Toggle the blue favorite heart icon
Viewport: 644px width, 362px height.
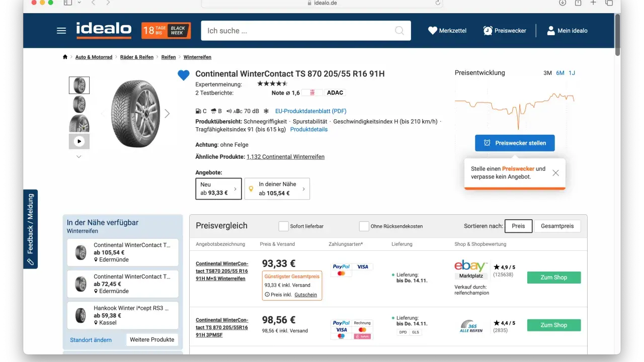pos(184,75)
